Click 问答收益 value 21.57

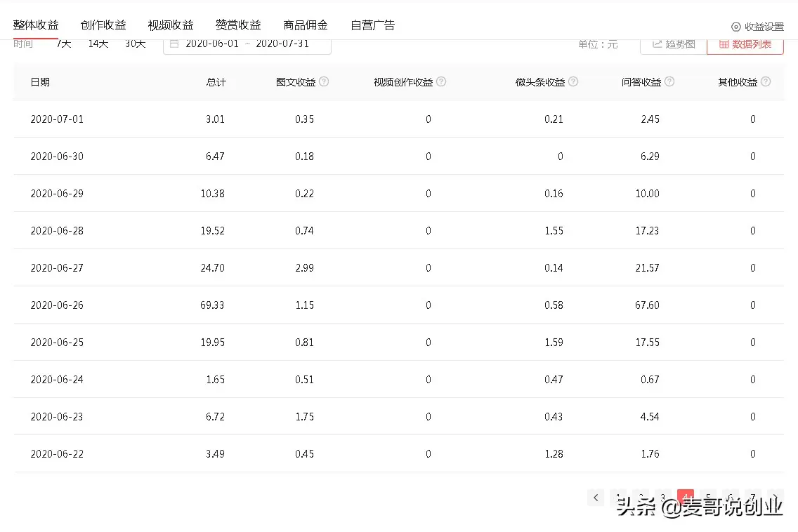click(x=647, y=267)
